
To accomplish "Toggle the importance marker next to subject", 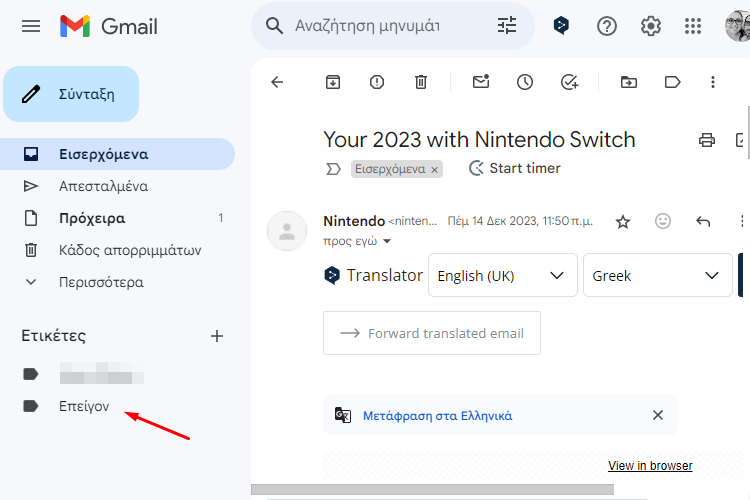I will pyautogui.click(x=333, y=169).
